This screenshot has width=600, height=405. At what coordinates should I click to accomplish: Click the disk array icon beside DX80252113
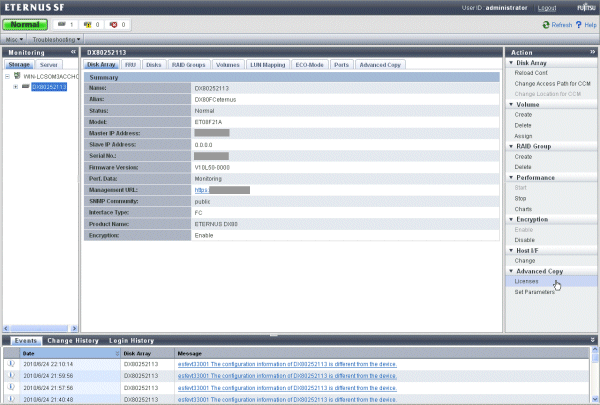tap(26, 87)
